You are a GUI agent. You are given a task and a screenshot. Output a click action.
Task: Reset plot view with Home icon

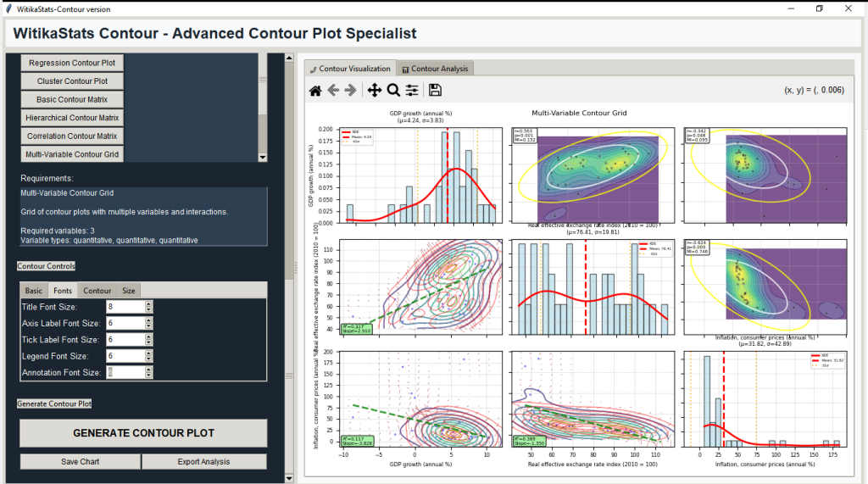pyautogui.click(x=315, y=90)
